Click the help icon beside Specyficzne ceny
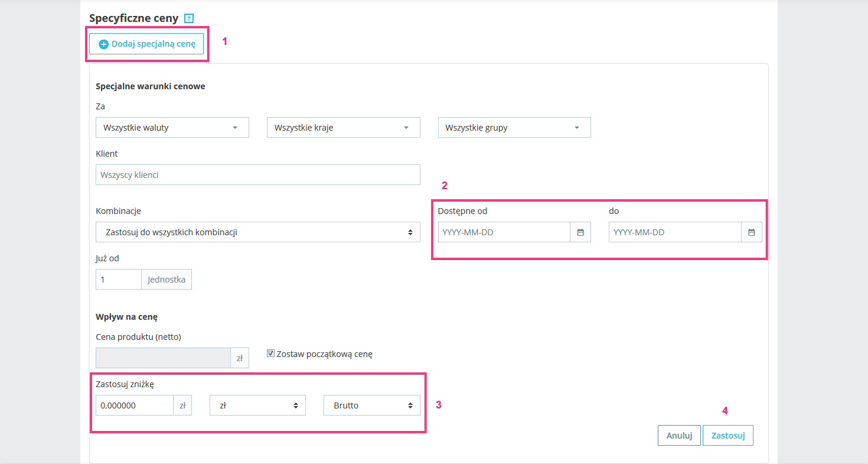The height and width of the screenshot is (464, 868). tap(189, 18)
